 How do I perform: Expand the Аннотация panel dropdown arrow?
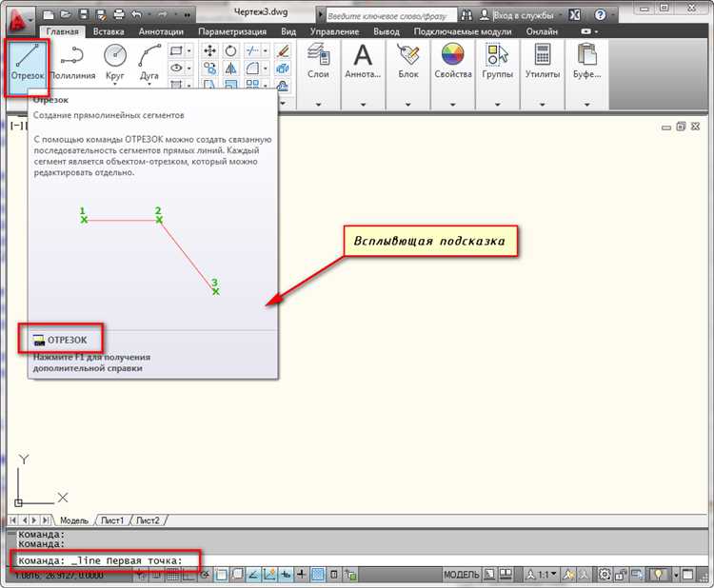pos(363,105)
